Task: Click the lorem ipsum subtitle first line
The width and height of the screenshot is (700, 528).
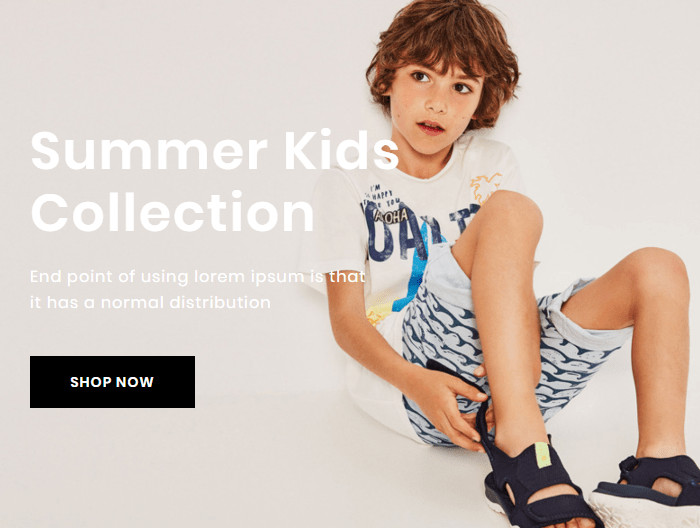Action: coord(197,276)
